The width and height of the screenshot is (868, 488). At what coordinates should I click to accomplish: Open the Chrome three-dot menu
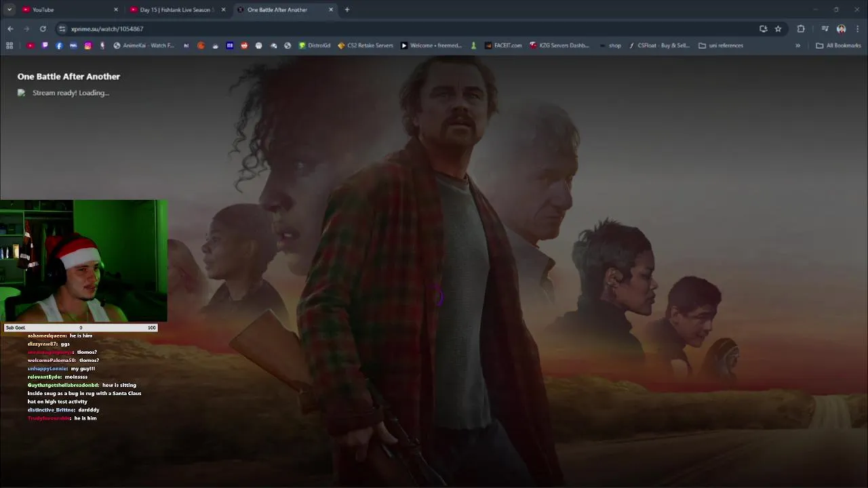[858, 28]
